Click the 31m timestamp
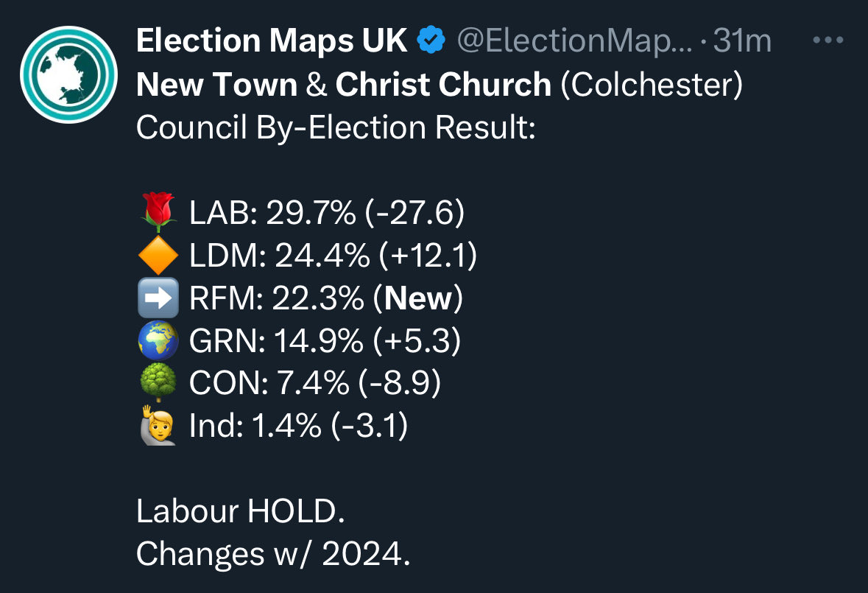 pos(742,41)
